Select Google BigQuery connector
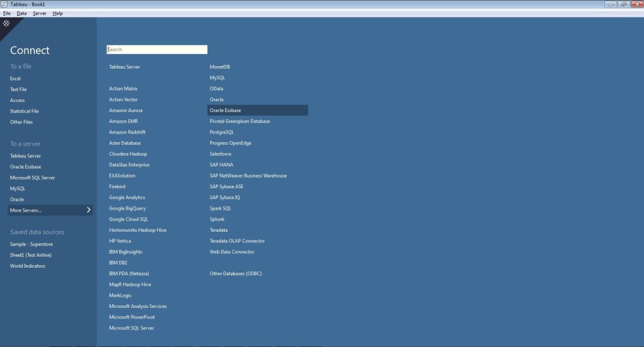644x347 pixels. [x=127, y=208]
